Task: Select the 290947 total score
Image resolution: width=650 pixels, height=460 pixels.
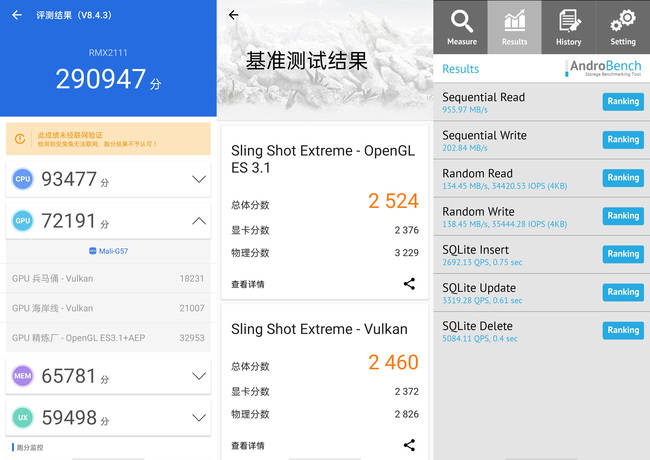Action: coord(101,79)
